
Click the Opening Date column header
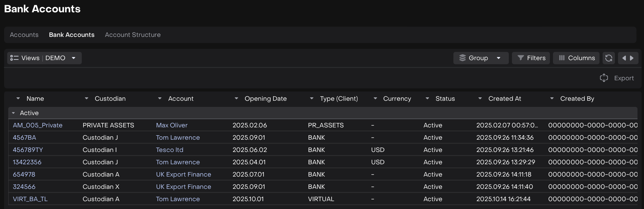[266, 99]
